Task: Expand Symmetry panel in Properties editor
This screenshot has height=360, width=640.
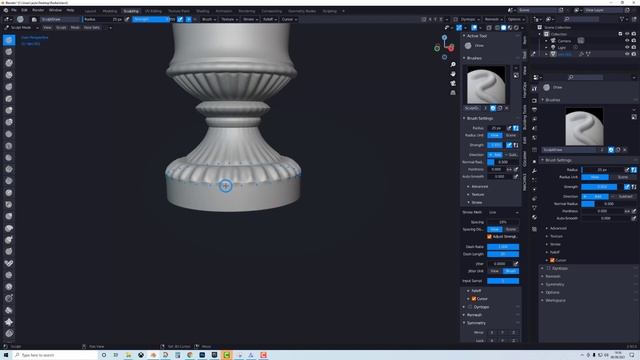Action: pos(554,284)
